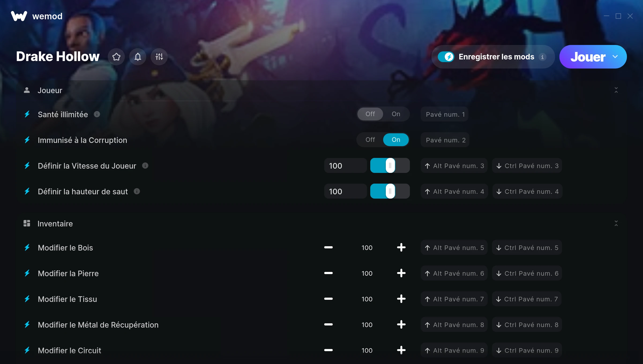Show info for Définir la Vitesse du Joueur
The width and height of the screenshot is (643, 364).
coord(145,166)
